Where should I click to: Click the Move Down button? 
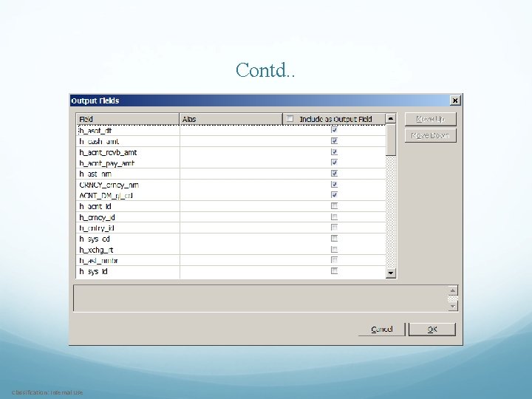(430, 135)
